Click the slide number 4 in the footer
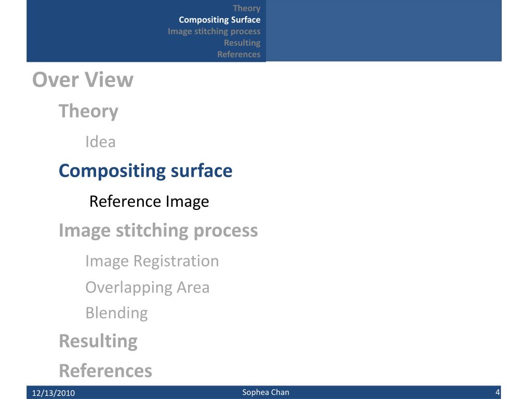Image resolution: width=532 pixels, height=399 pixels. click(x=497, y=392)
